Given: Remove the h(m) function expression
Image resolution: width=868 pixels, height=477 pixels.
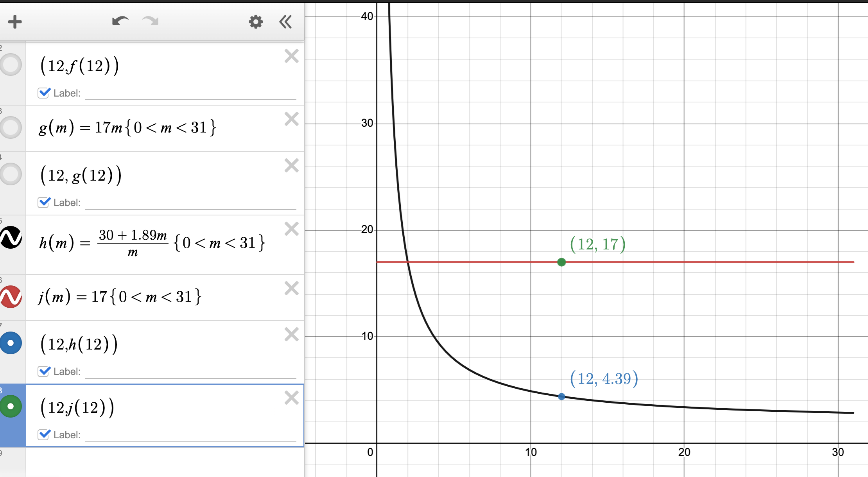Looking at the screenshot, I should (292, 229).
